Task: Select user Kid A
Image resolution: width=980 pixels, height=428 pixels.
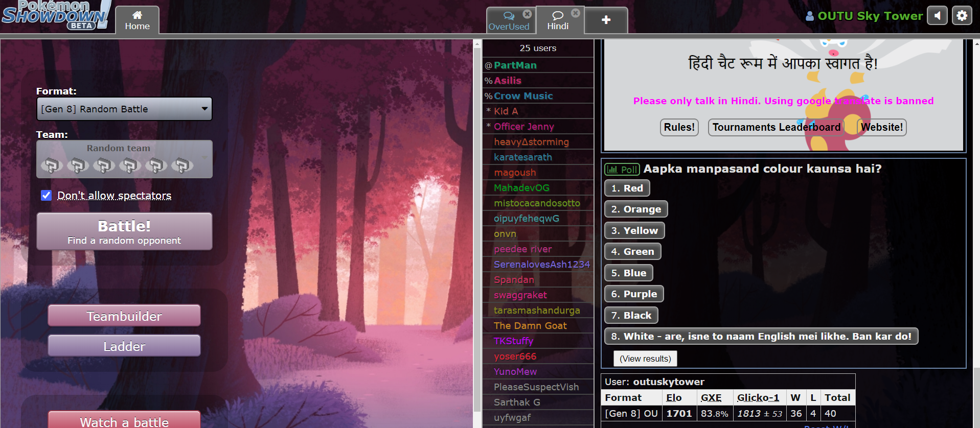Action: point(538,111)
